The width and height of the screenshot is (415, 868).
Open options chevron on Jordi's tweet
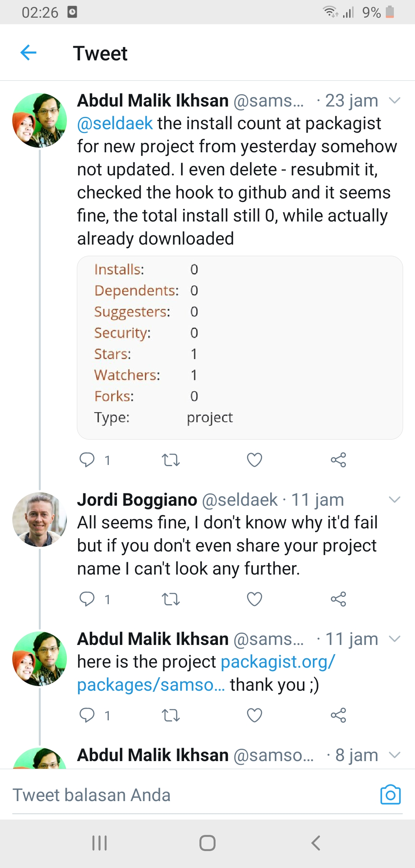[395, 500]
